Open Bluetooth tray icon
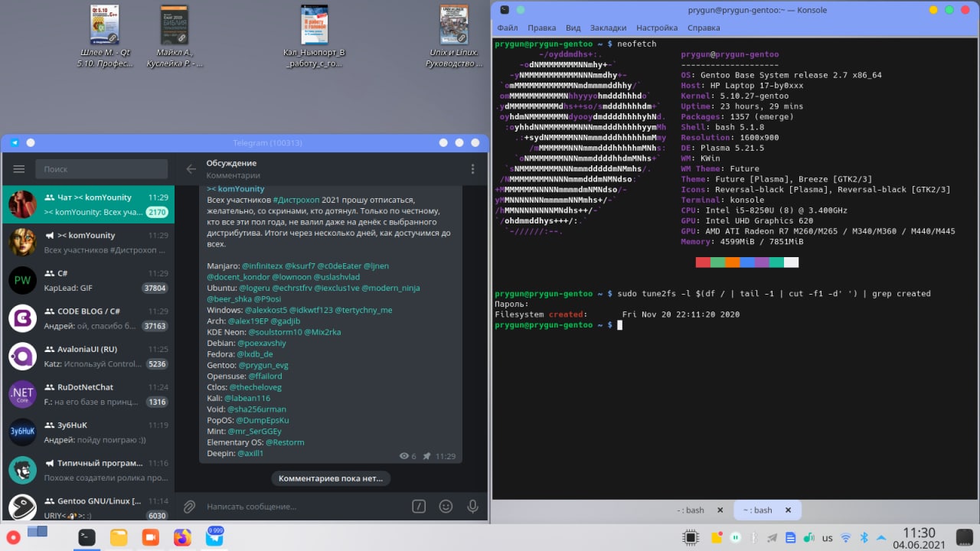 864,538
